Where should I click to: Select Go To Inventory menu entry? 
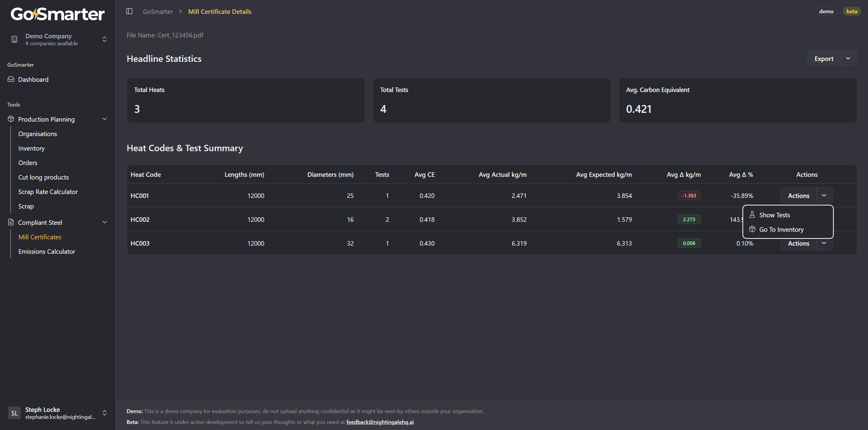[x=781, y=229]
